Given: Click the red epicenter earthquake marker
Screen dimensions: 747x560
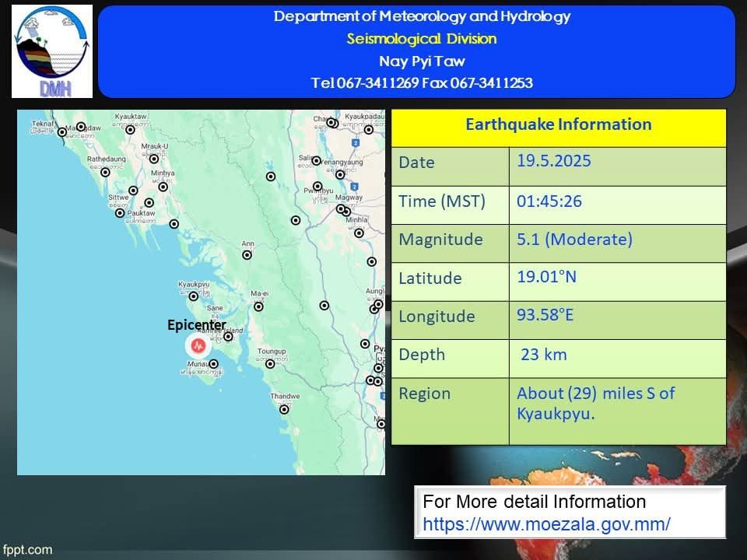Looking at the screenshot, I should point(198,345).
